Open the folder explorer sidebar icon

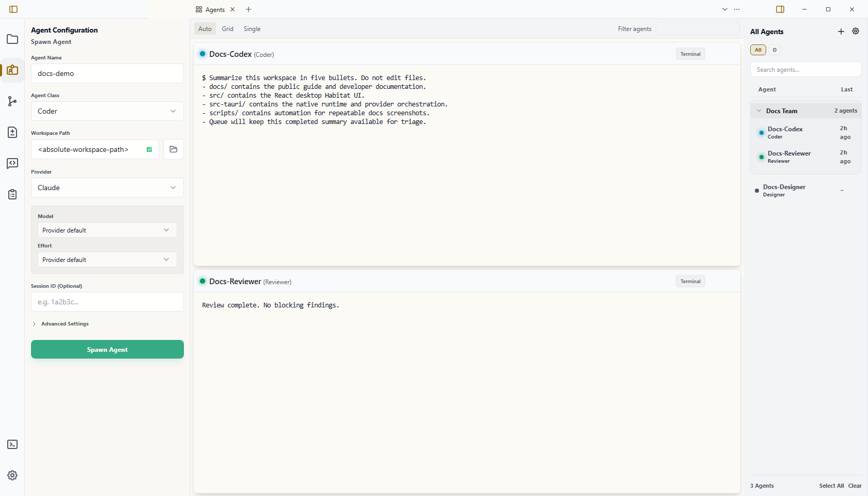click(x=12, y=39)
